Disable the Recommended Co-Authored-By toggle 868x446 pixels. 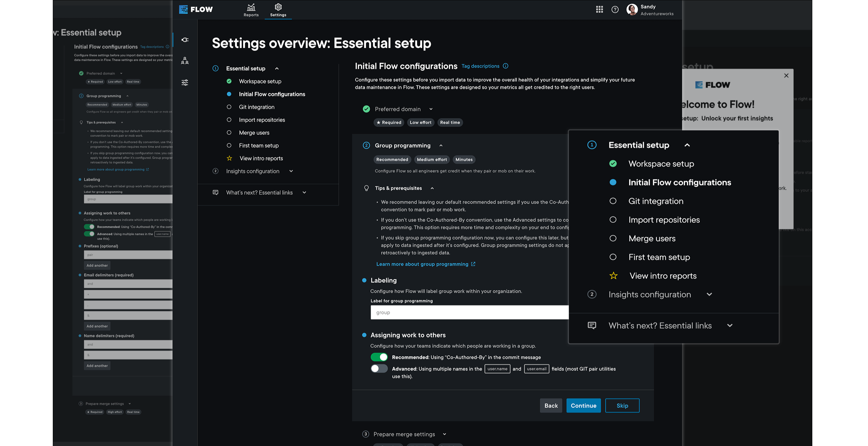379,357
